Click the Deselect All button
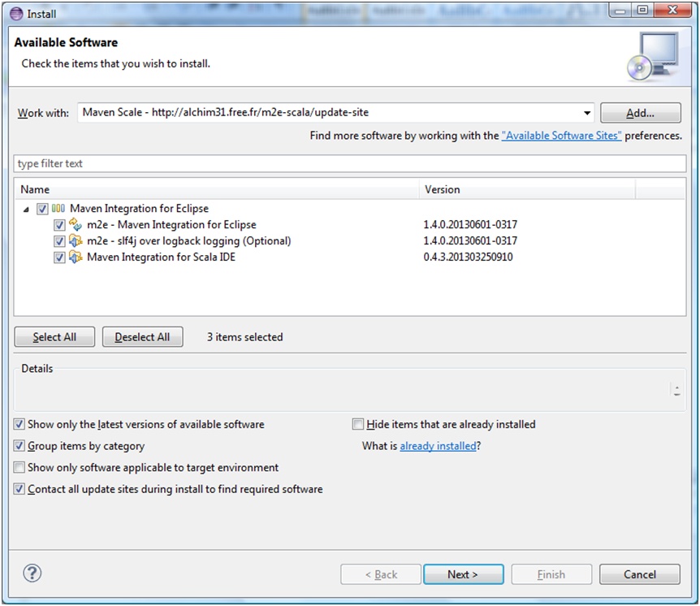The width and height of the screenshot is (700, 606). [142, 337]
